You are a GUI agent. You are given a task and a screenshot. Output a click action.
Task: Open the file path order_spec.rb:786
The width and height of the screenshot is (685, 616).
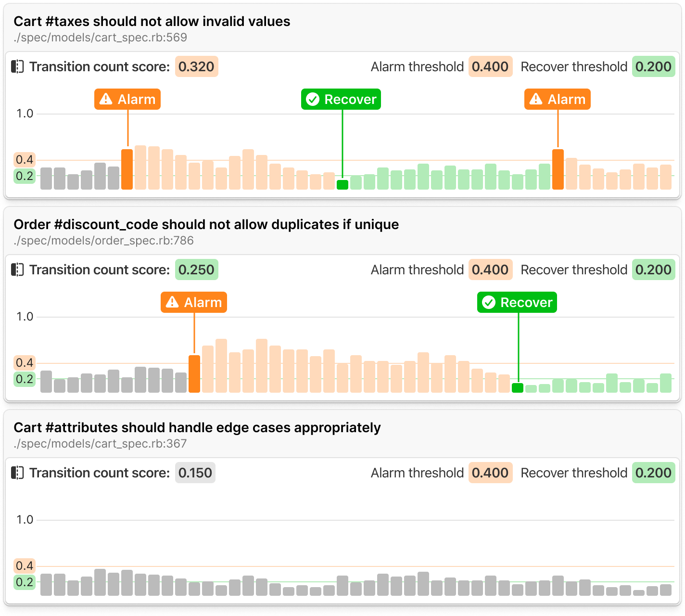pyautogui.click(x=104, y=241)
